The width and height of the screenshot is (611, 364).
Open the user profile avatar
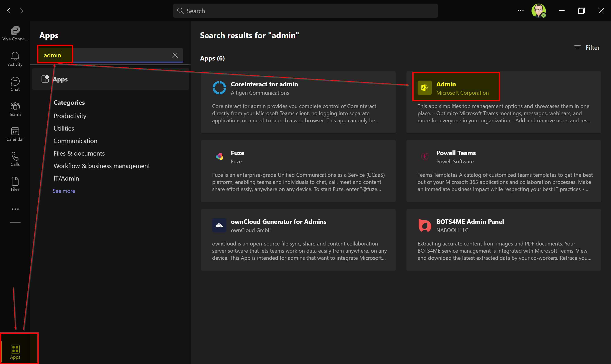538,11
